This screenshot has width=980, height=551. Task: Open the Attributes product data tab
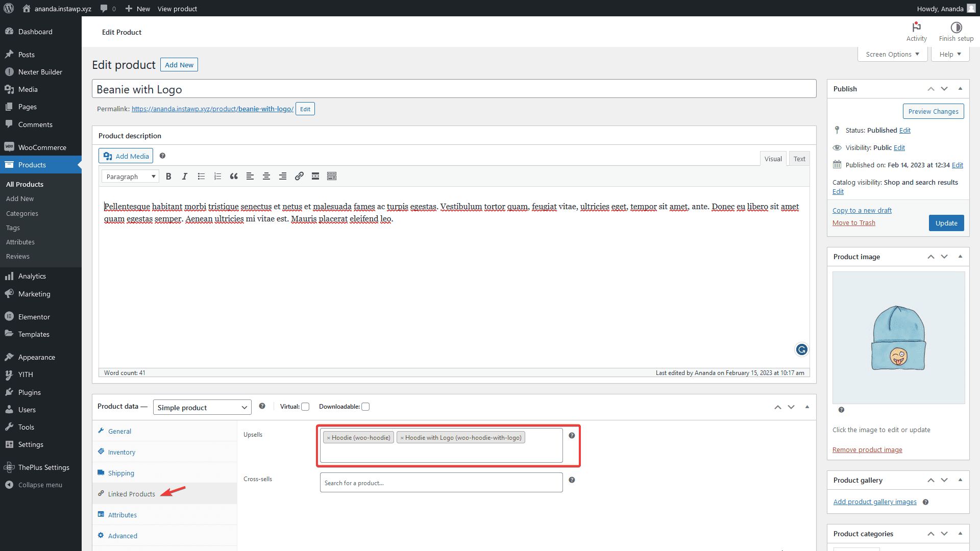coord(165,515)
